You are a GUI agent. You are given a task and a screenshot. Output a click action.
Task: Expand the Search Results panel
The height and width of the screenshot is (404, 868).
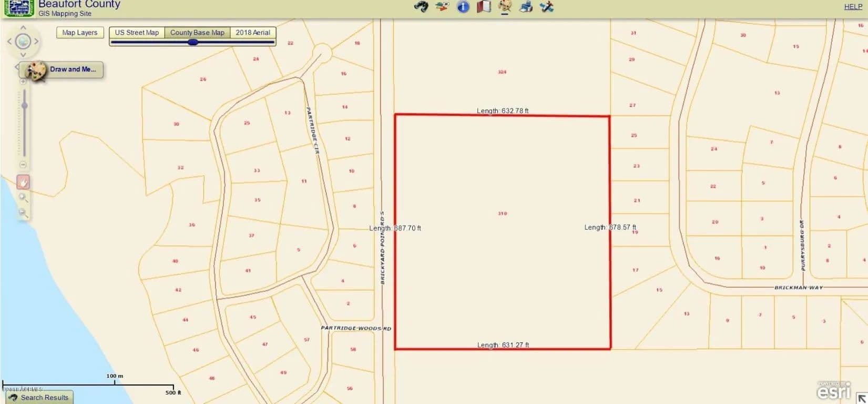point(39,397)
